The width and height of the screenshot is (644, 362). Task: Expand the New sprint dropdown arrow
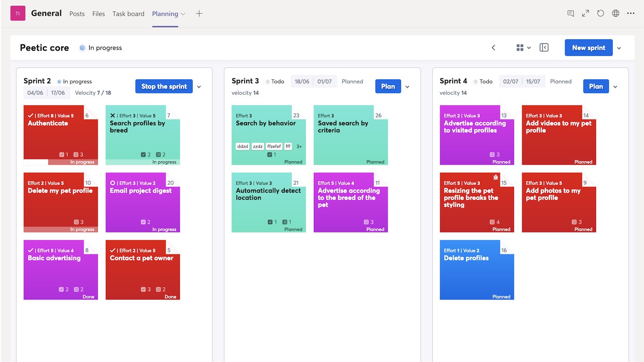pyautogui.click(x=619, y=48)
